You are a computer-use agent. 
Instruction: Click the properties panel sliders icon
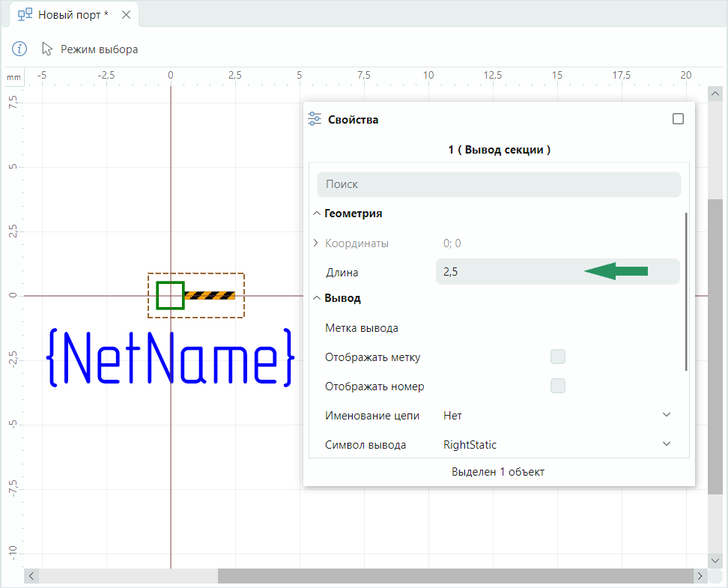pyautogui.click(x=315, y=119)
